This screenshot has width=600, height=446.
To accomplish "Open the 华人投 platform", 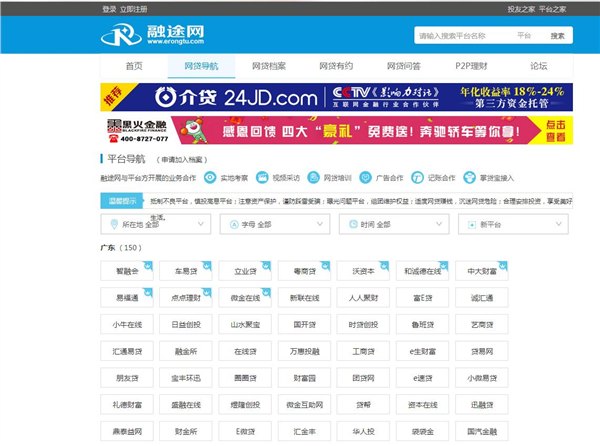I will pos(363,431).
